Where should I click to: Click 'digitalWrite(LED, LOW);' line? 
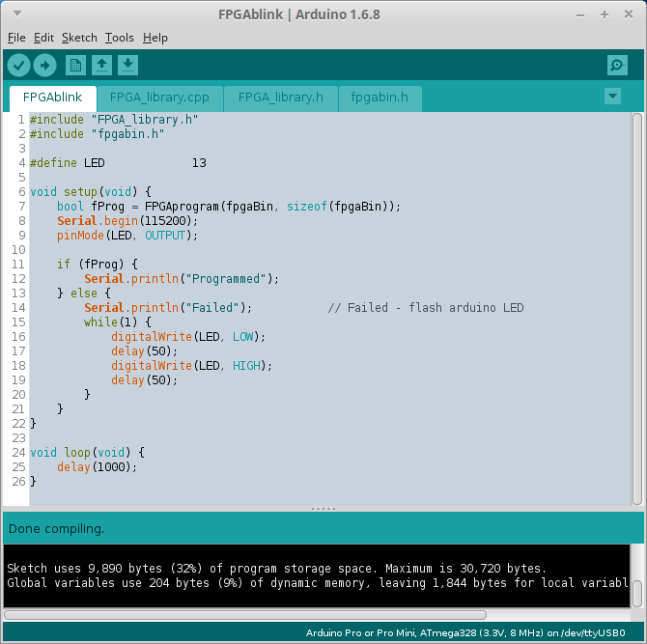(188, 337)
